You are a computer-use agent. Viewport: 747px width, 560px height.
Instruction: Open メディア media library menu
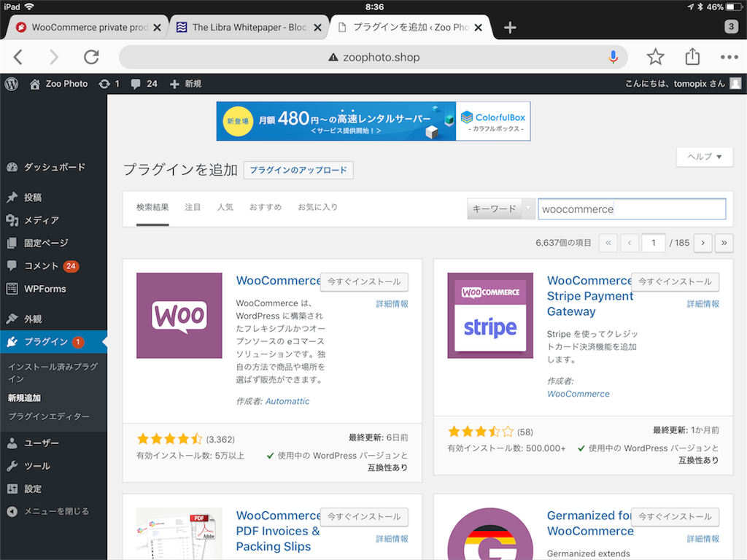tap(53, 220)
